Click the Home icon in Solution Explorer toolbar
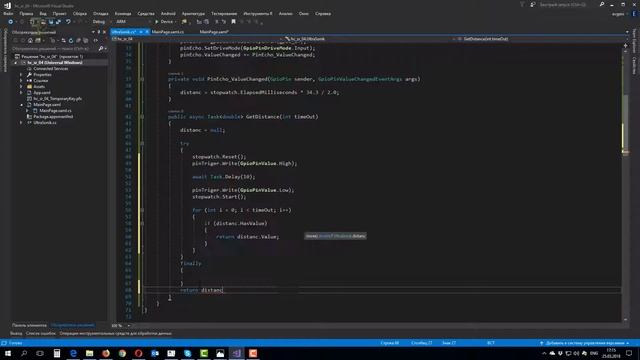 click(x=30, y=40)
